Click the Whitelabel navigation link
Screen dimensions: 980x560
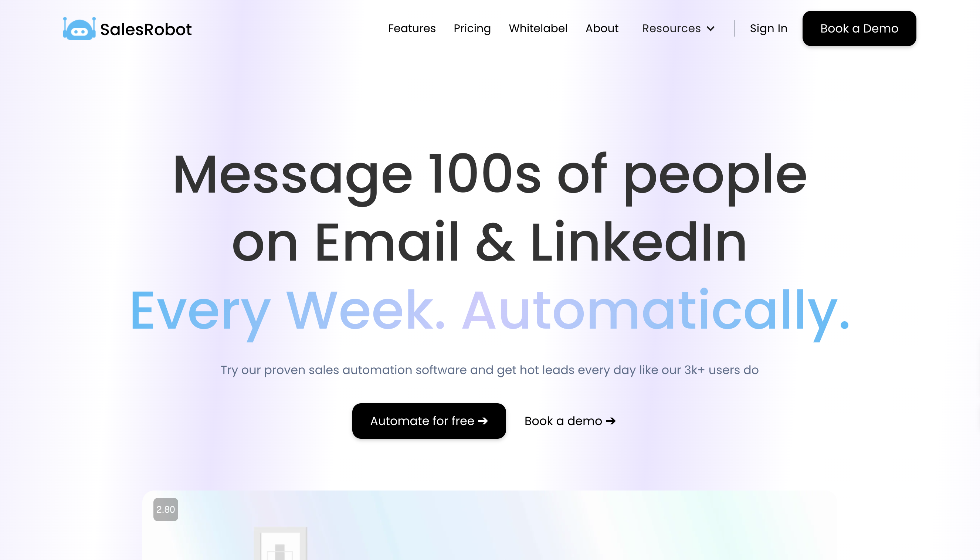click(x=538, y=28)
